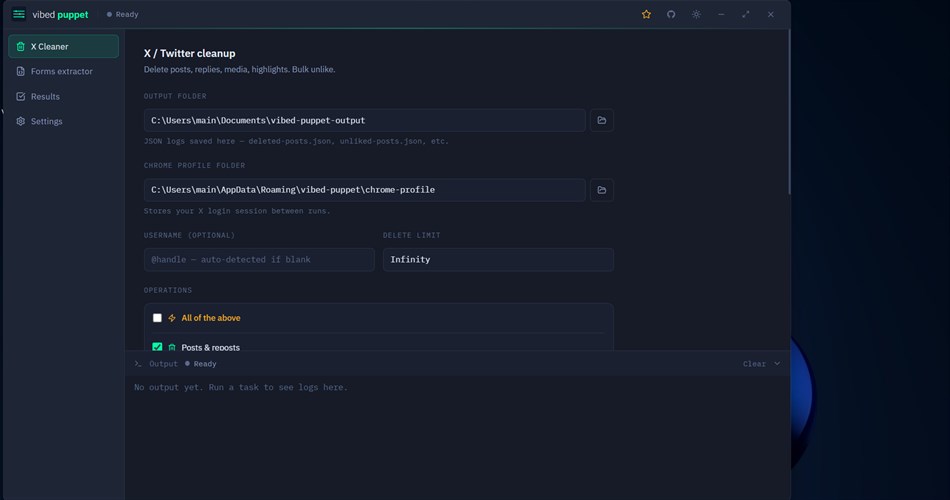This screenshot has height=500, width=950.
Task: Click the trash icon beside Posts & reposts
Action: point(172,347)
